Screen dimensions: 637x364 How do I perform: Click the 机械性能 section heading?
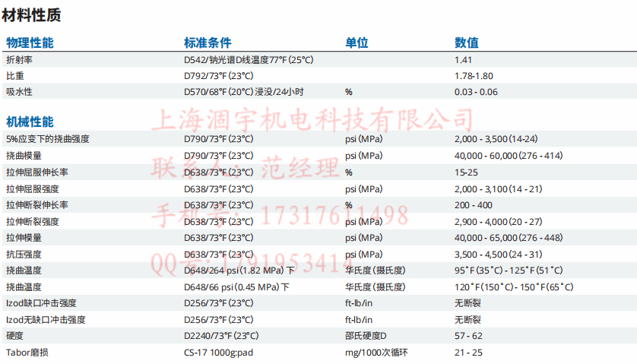point(30,122)
